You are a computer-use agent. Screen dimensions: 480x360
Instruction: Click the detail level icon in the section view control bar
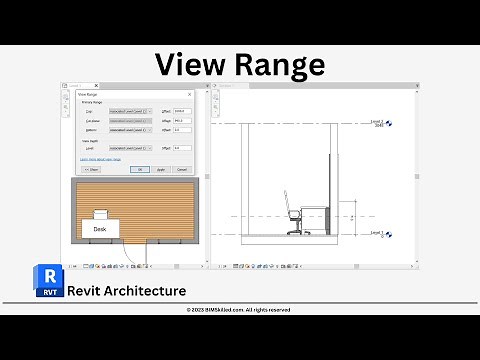click(x=236, y=266)
